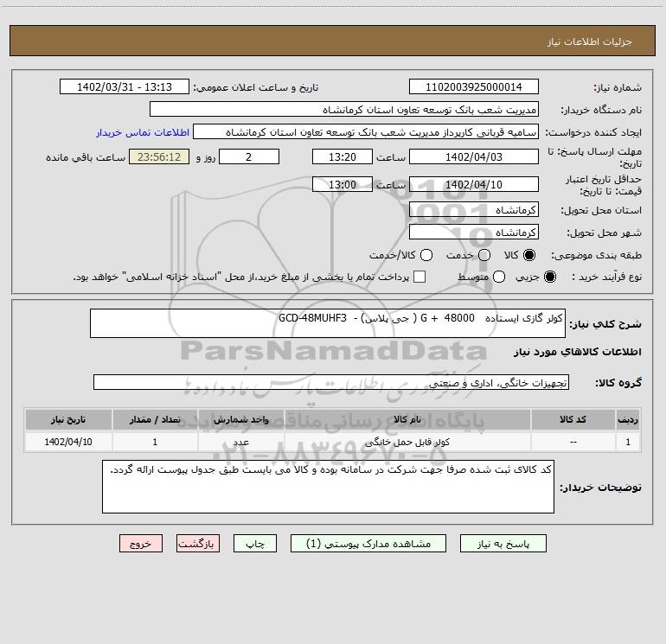Click the announcement date field 1402/03/31 - 13:13
This screenshot has height=644, width=666.
(x=125, y=86)
